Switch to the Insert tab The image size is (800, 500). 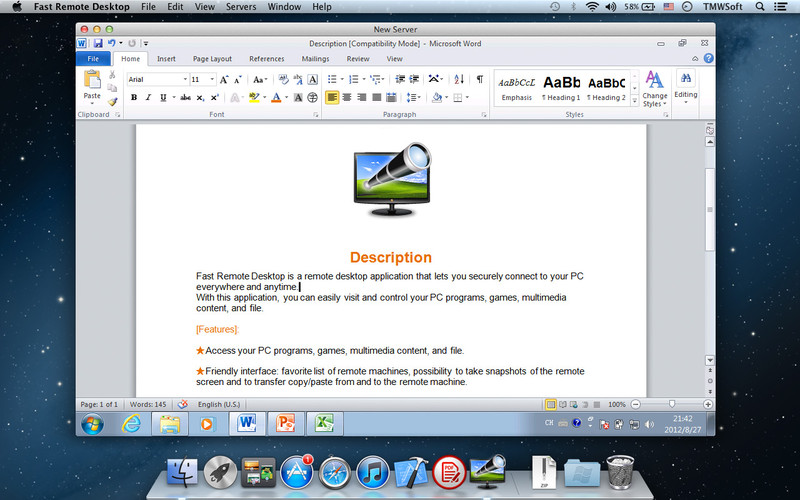pyautogui.click(x=166, y=59)
